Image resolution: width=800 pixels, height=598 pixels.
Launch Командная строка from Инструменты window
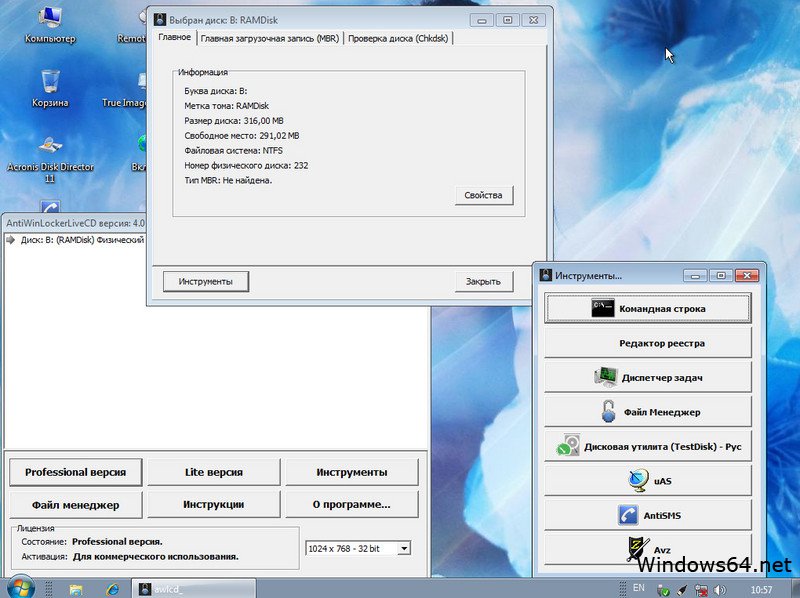click(647, 308)
